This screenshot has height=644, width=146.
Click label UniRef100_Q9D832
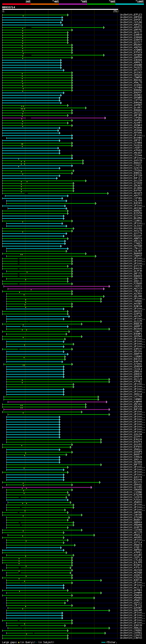131,374
